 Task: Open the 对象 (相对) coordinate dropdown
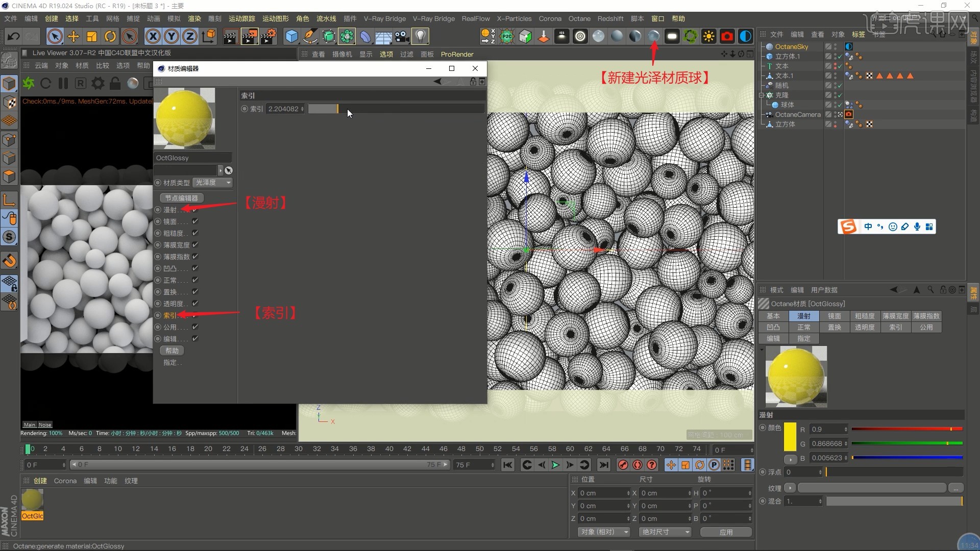(604, 532)
